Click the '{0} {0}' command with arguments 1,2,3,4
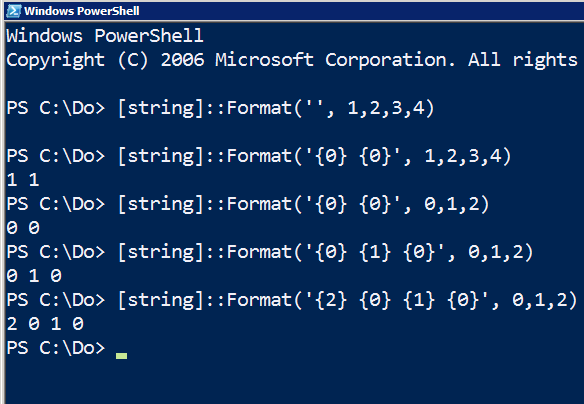The width and height of the screenshot is (584, 404). click(x=259, y=156)
